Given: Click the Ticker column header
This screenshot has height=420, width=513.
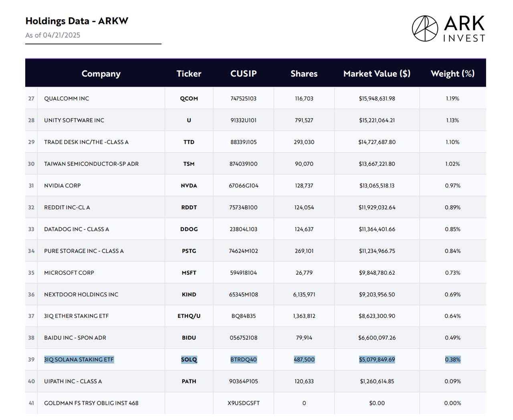Looking at the screenshot, I should coord(189,74).
